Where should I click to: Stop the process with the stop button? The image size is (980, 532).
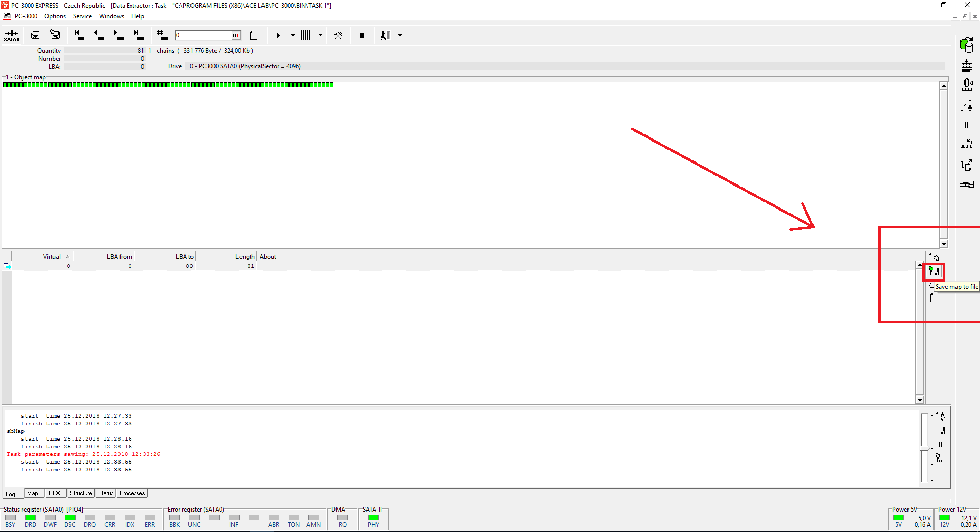pos(362,35)
